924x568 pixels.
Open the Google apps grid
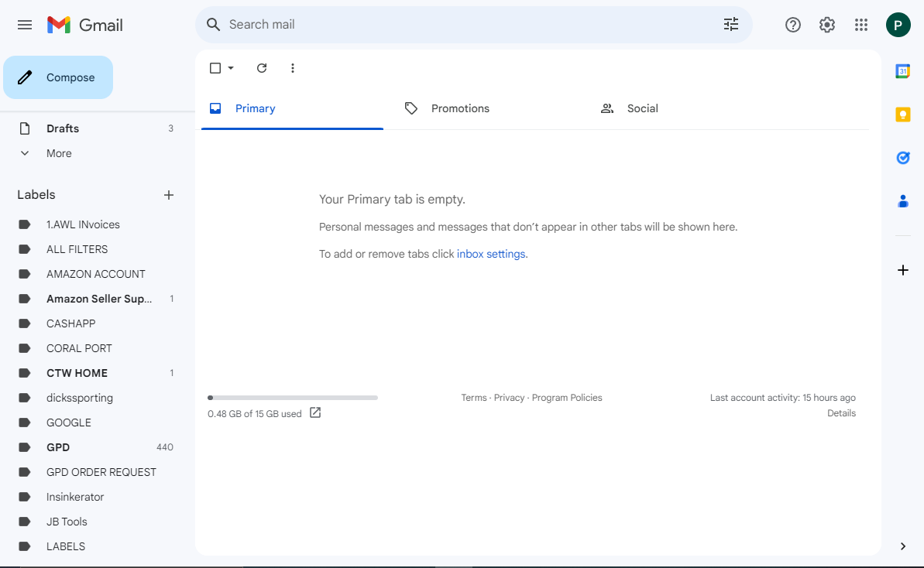point(861,25)
